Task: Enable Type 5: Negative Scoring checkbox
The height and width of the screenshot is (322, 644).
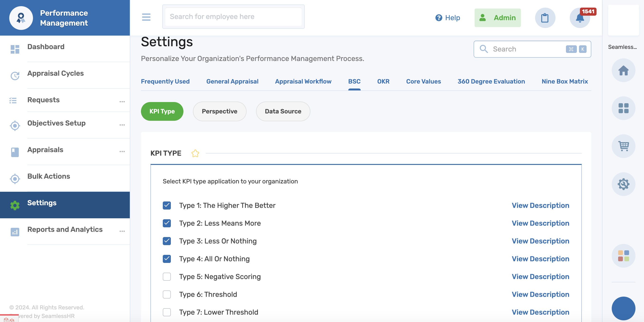Action: click(167, 277)
